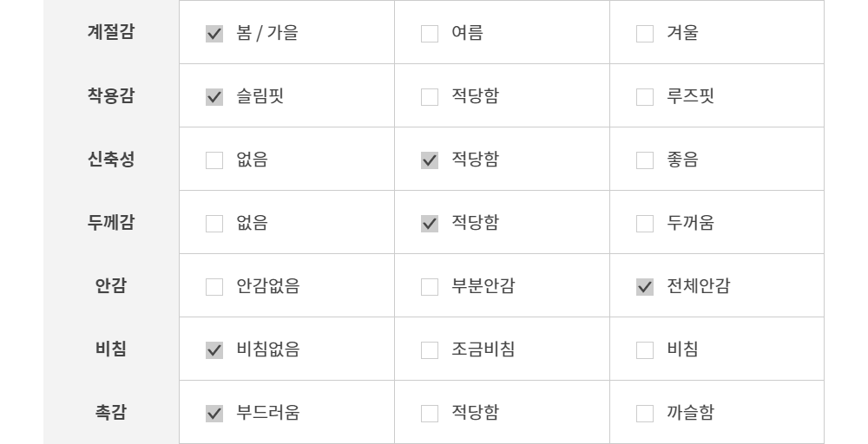Check the 없음 box in 두께감 row
The height and width of the screenshot is (444, 868).
[x=214, y=224]
